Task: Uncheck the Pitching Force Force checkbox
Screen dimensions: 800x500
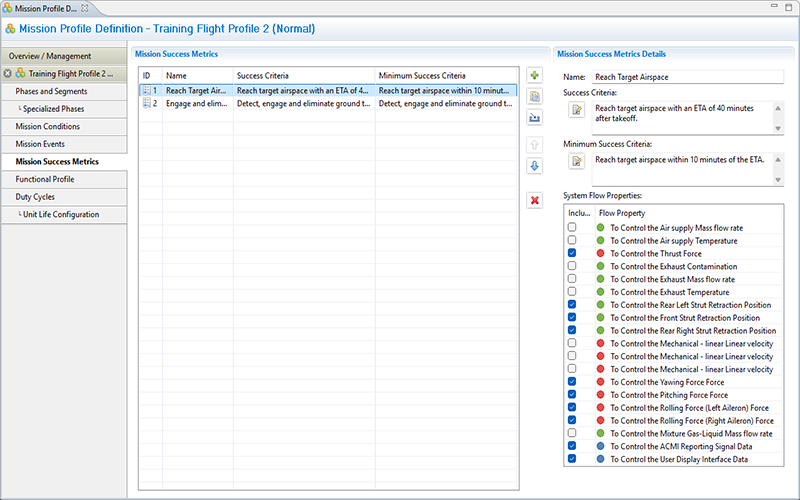Action: pyautogui.click(x=572, y=394)
